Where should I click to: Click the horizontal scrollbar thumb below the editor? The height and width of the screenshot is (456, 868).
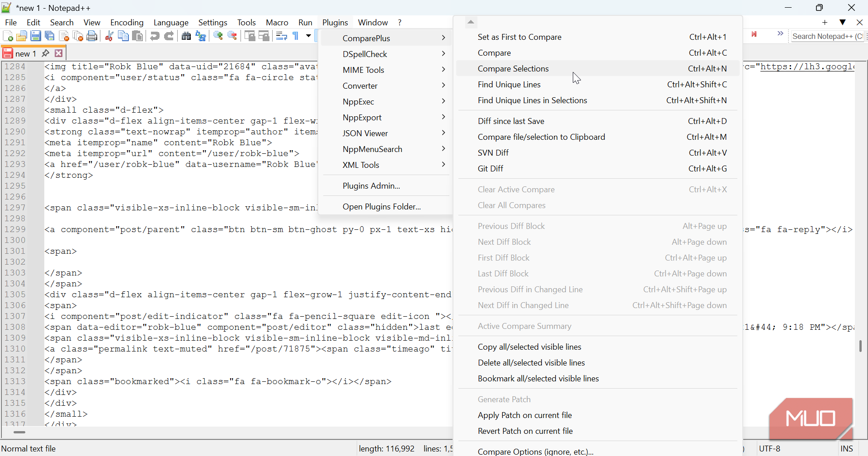[19, 432]
